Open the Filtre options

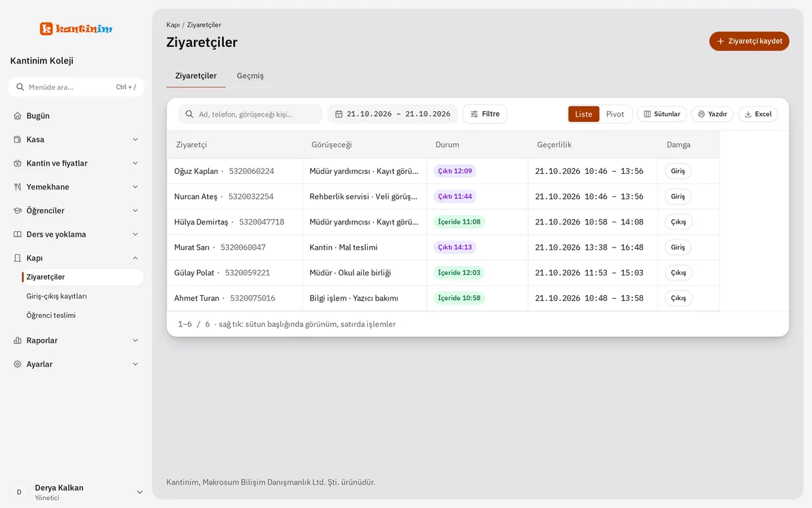(x=485, y=114)
